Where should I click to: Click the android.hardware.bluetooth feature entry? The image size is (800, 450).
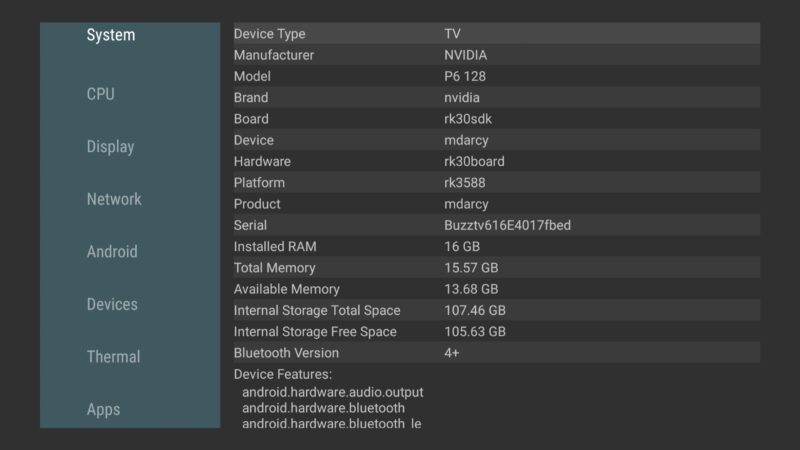point(323,408)
